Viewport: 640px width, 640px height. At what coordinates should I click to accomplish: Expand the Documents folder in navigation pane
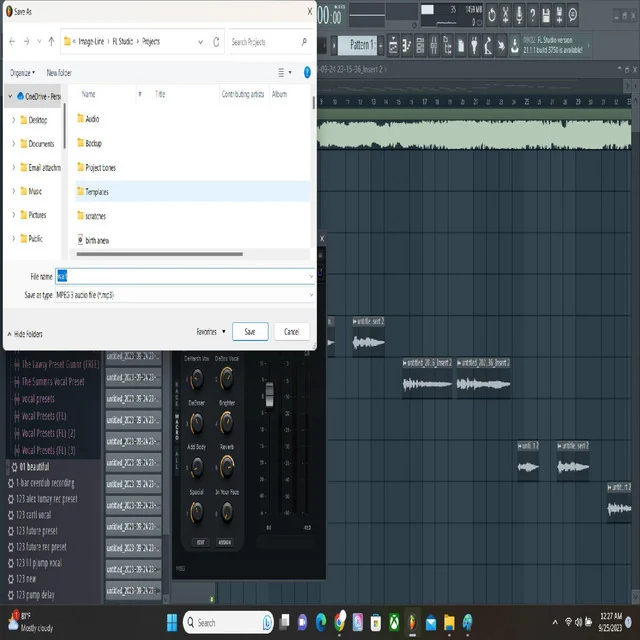13,144
